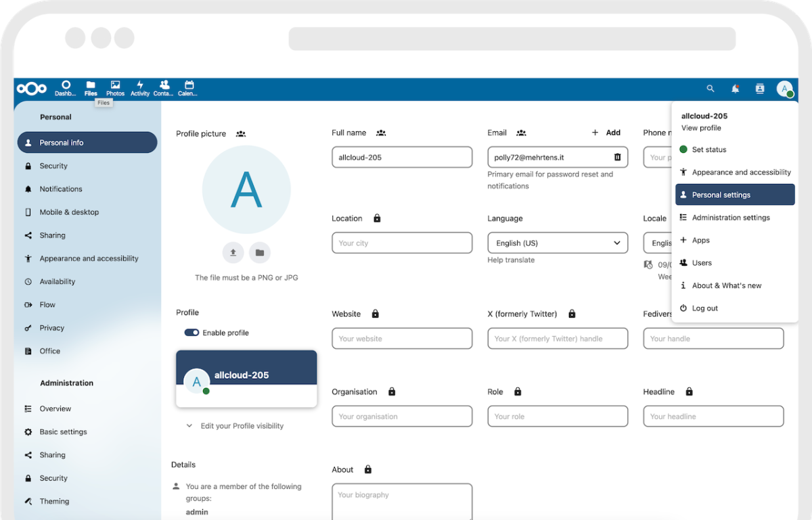Open Users from user menu
The height and width of the screenshot is (520, 812).
click(x=735, y=262)
